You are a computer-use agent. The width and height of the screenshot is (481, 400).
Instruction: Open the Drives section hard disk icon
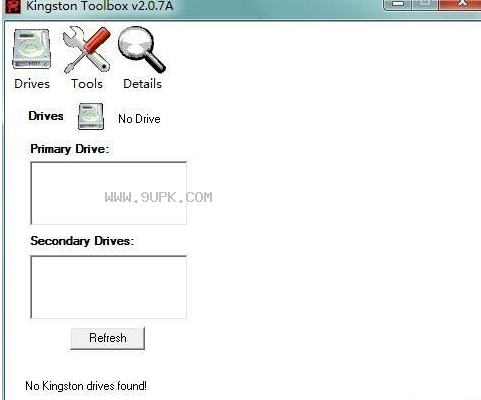point(32,49)
